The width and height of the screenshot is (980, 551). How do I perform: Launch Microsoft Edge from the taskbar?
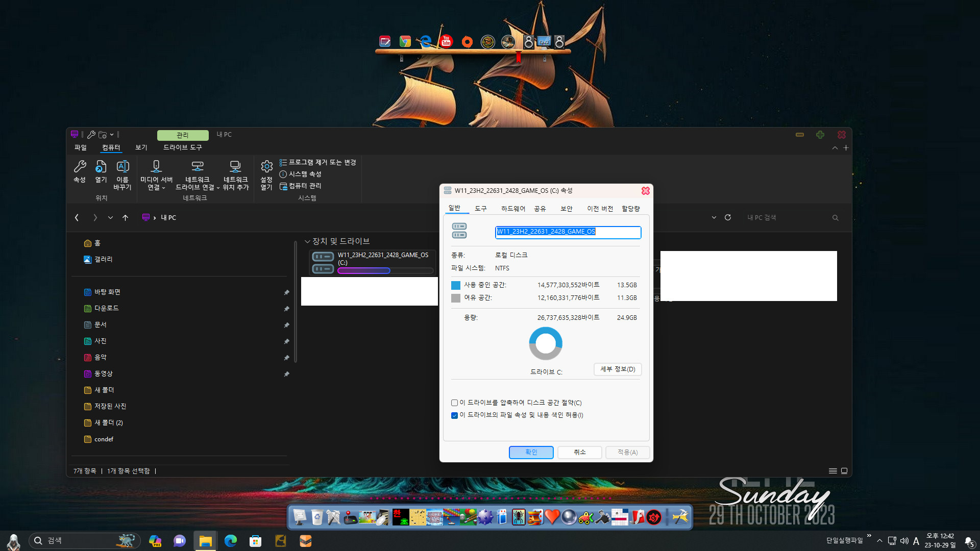(x=231, y=541)
